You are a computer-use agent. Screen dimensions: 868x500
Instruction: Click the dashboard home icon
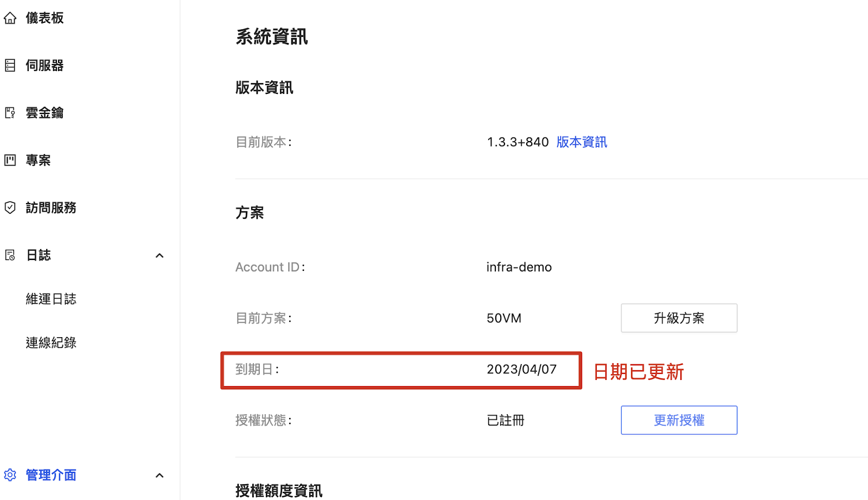click(x=10, y=18)
